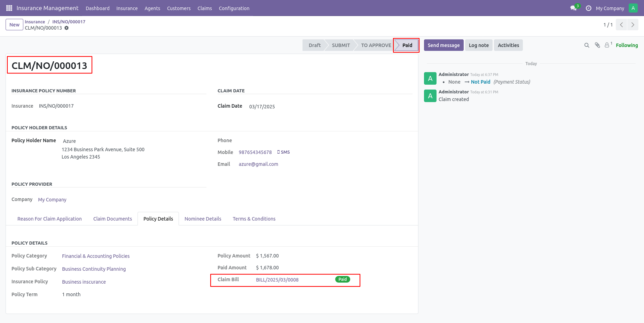This screenshot has width=644, height=323.
Task: Click the Administrator avatar in top bar
Action: (633, 8)
